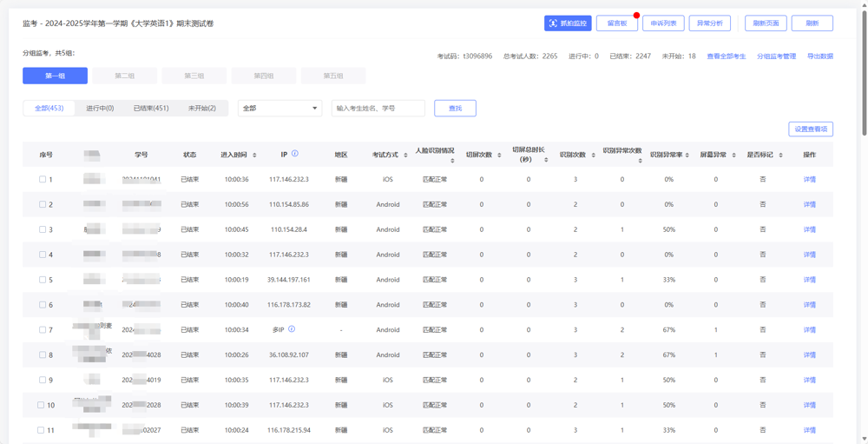Expand the 全部 filter dropdown
868x444 pixels.
[279, 108]
